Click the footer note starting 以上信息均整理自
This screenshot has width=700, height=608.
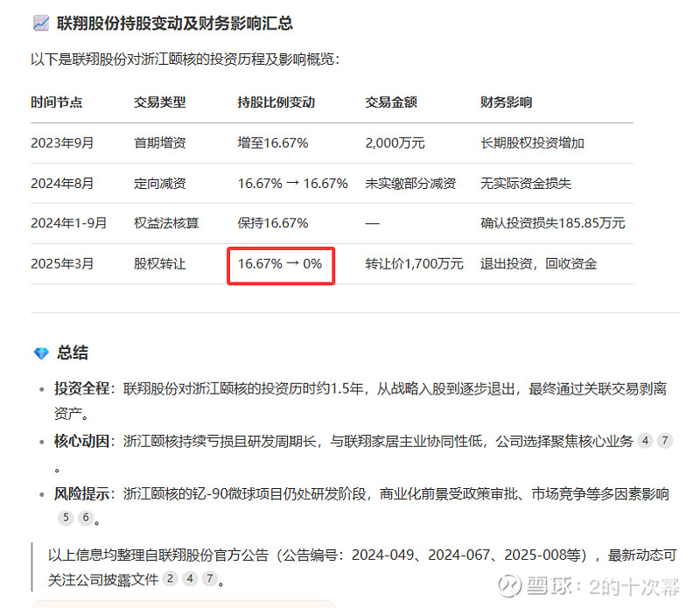point(362,567)
